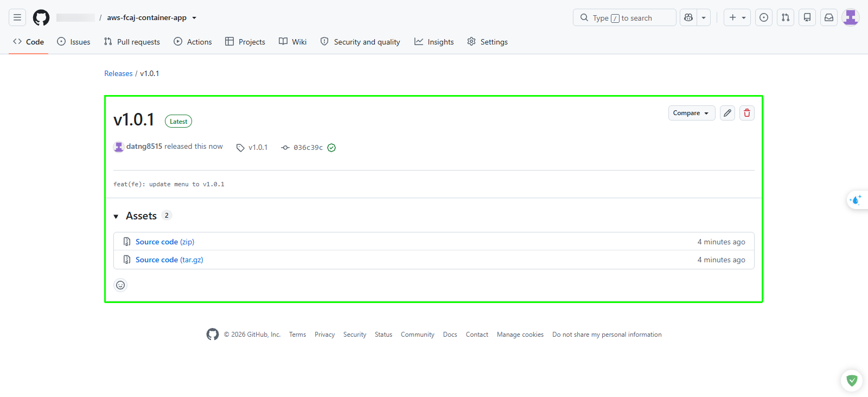Image resolution: width=868 pixels, height=397 pixels.
Task: Open the Compare dropdown
Action: (x=692, y=113)
